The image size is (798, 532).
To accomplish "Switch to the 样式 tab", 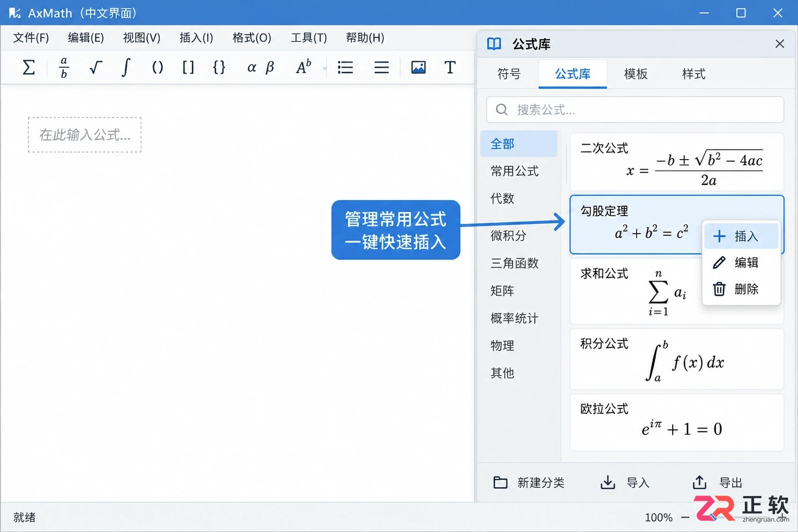I will click(694, 74).
